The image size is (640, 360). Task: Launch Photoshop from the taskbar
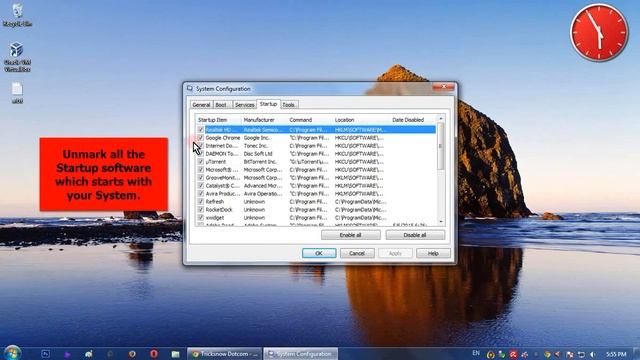[x=45, y=354]
